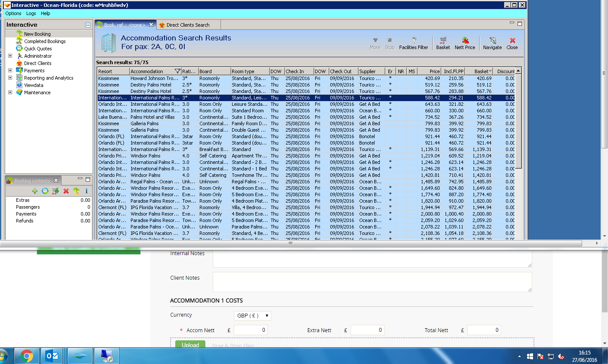
Task: Sort results by Board column
Action: pyautogui.click(x=214, y=71)
